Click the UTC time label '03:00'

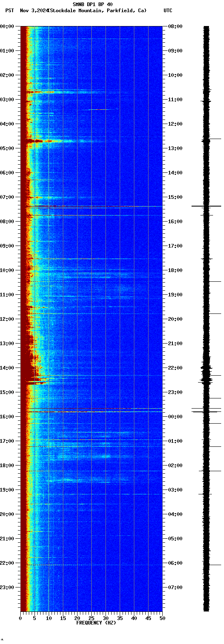[x=175, y=490]
